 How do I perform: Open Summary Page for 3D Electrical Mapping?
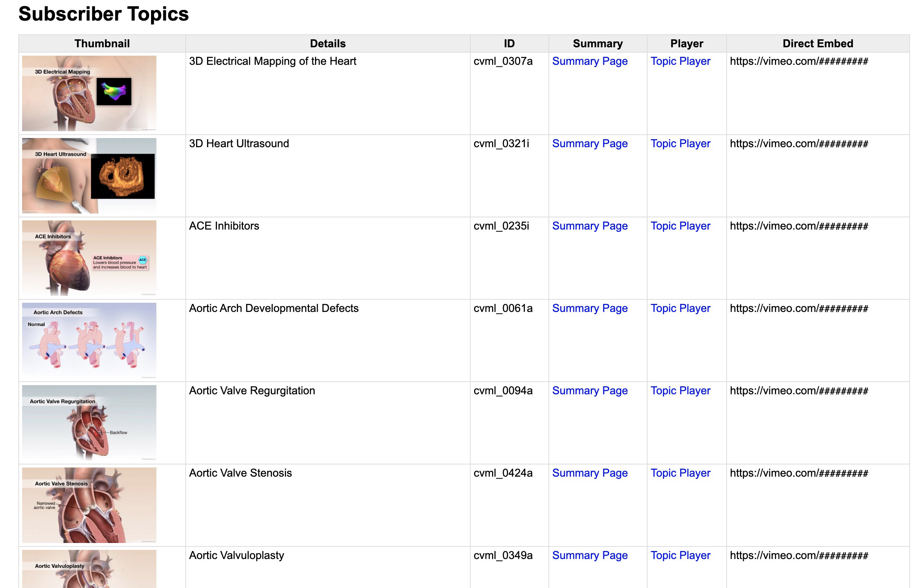click(x=590, y=61)
